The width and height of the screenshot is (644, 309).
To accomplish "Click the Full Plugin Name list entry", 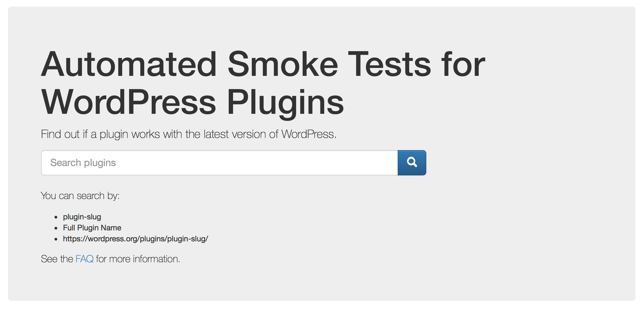I will click(92, 228).
